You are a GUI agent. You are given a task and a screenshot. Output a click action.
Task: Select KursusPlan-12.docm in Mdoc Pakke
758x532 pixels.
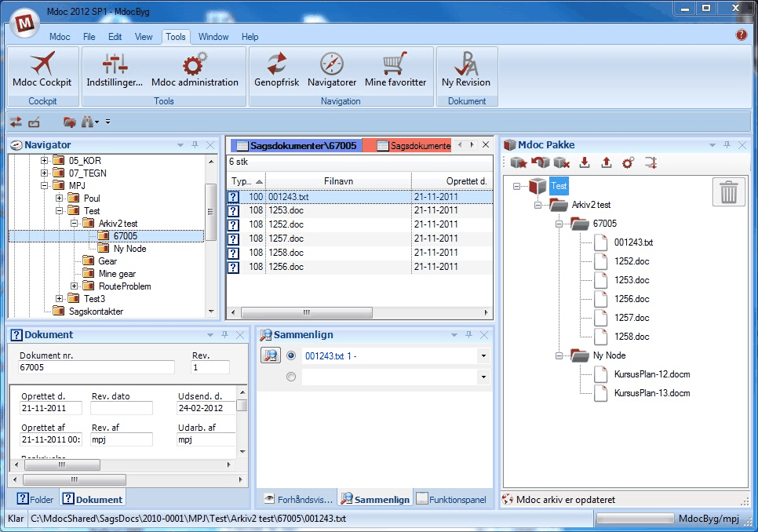(x=651, y=374)
